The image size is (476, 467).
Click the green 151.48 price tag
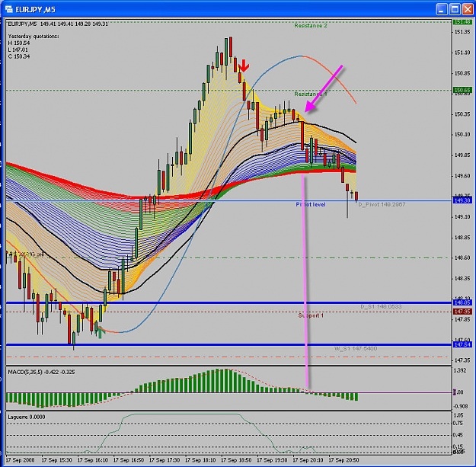[462, 22]
